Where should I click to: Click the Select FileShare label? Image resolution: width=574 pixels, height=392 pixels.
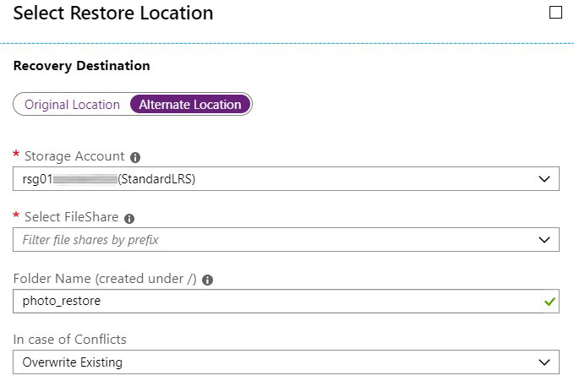(x=71, y=217)
